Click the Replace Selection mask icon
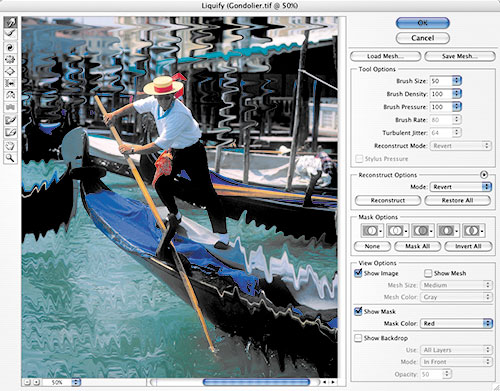 [x=372, y=231]
